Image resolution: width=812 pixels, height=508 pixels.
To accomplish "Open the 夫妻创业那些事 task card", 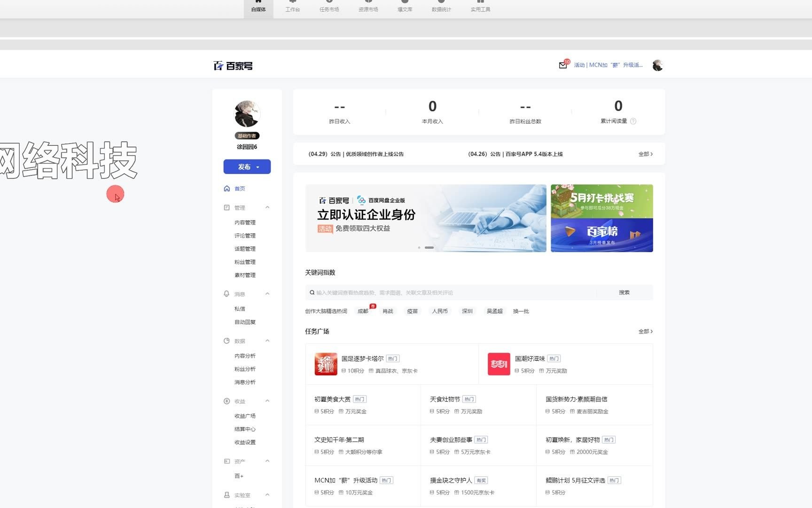I will pyautogui.click(x=478, y=445).
